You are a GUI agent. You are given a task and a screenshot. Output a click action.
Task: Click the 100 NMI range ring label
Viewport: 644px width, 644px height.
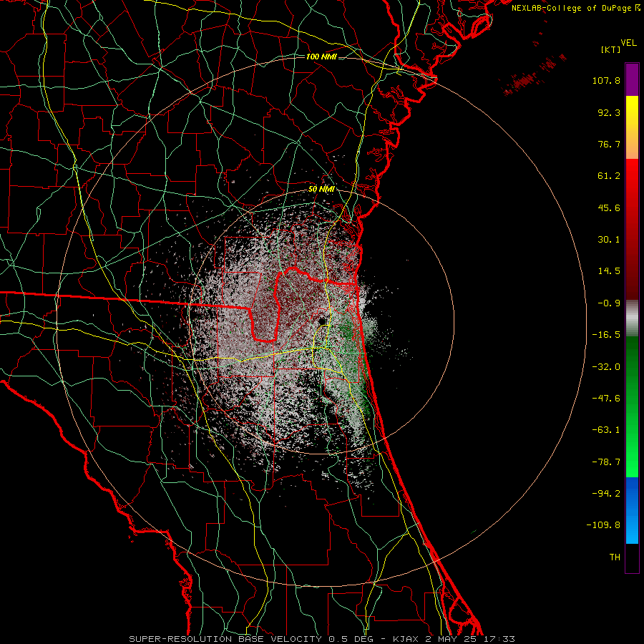tap(321, 57)
